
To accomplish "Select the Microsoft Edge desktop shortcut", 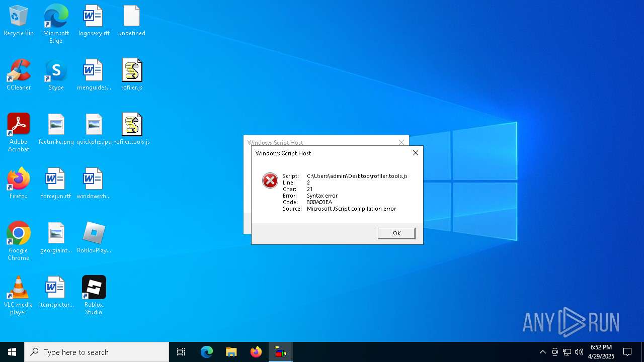I will (x=56, y=24).
